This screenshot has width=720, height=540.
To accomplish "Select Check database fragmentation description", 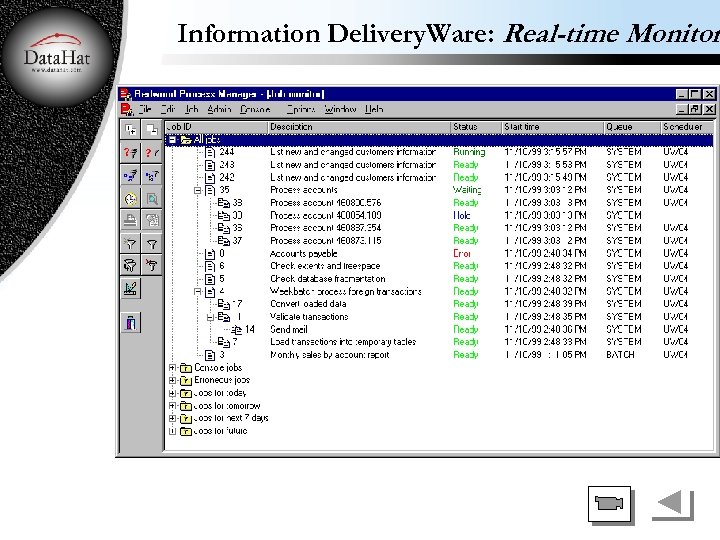I will click(328, 279).
